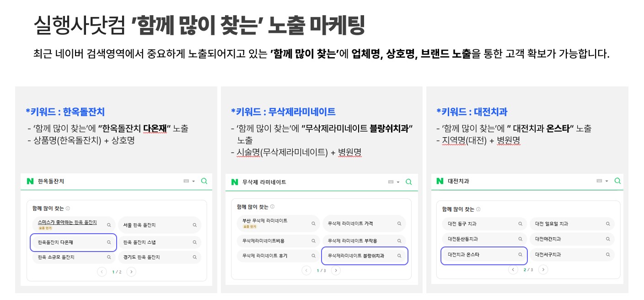
Task: Click info icon next to 함께 많이 찾는 in 한옥돌잔치 panel
Action: pos(68,209)
